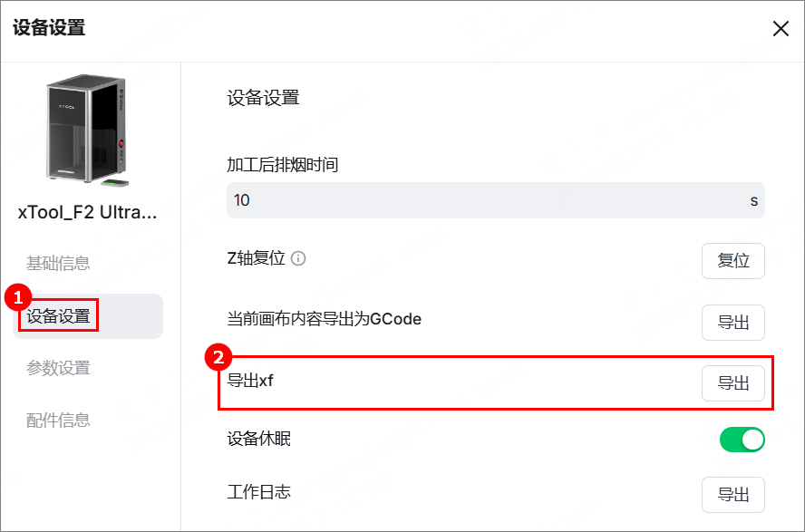Click the 设备休眠 label

point(258,440)
